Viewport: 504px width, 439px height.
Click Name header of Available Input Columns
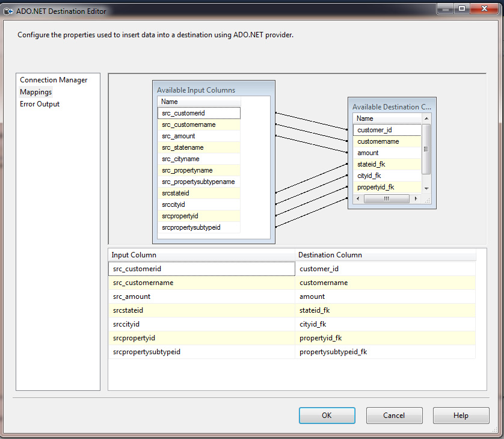pos(199,102)
